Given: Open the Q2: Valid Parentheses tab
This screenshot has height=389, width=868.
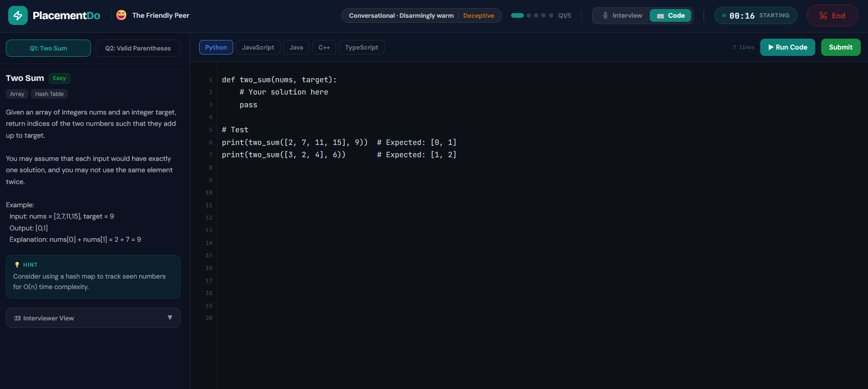Looking at the screenshot, I should [138, 48].
